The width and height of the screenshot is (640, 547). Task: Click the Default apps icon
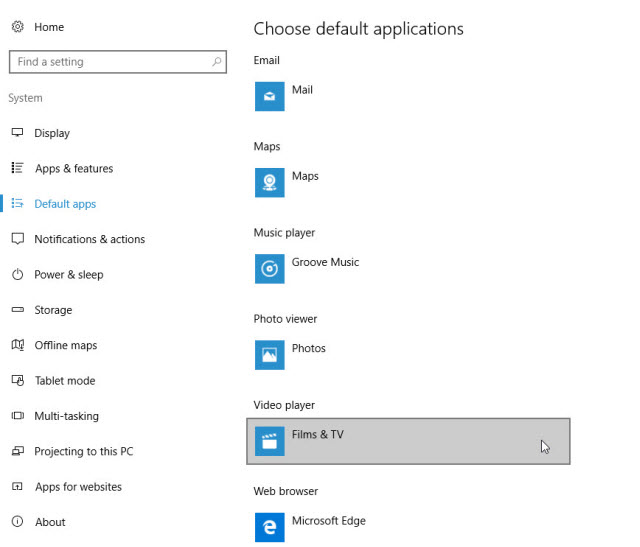point(18,203)
